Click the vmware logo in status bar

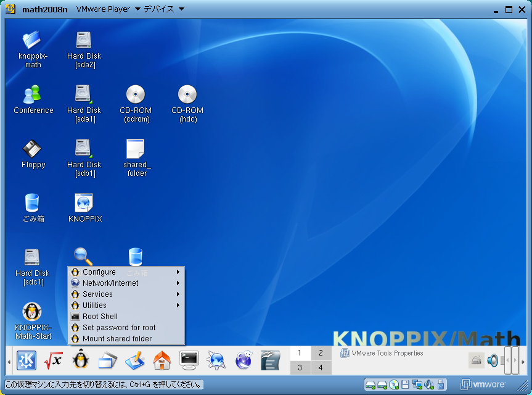(x=483, y=385)
